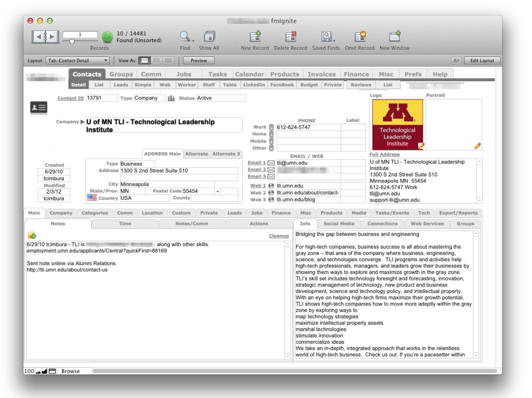This screenshot has height=398, width=532.
Task: Expand the triangle beside Company label
Action: (x=83, y=122)
